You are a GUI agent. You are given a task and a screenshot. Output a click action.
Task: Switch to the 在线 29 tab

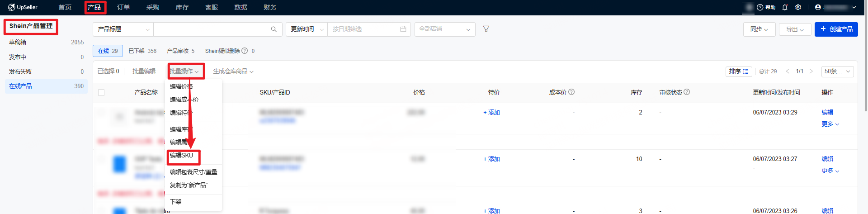(x=108, y=51)
